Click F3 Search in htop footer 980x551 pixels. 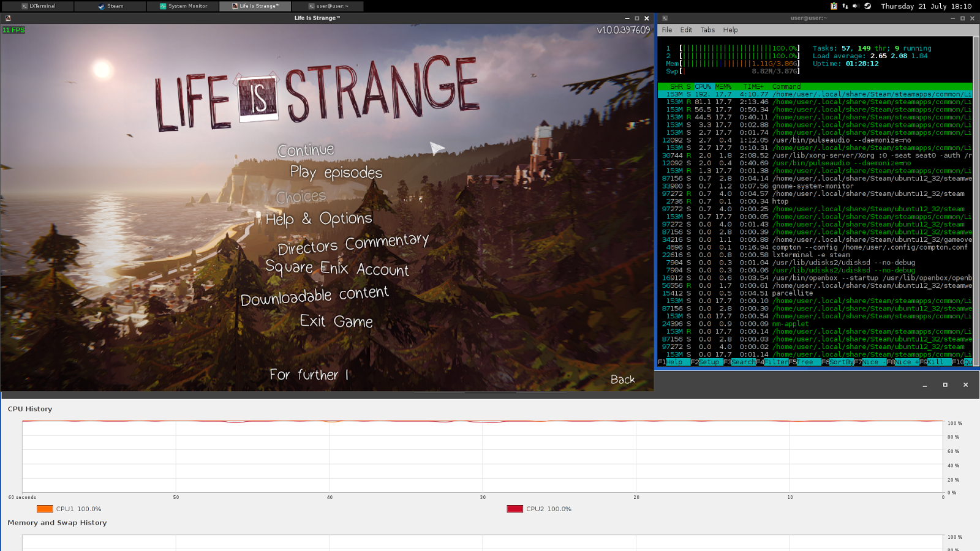pyautogui.click(x=739, y=362)
